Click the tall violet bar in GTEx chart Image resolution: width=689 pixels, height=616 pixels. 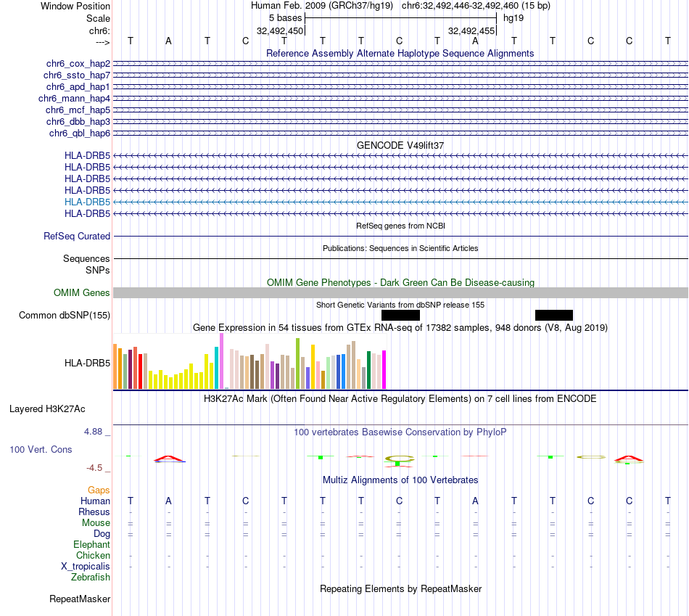(221, 361)
